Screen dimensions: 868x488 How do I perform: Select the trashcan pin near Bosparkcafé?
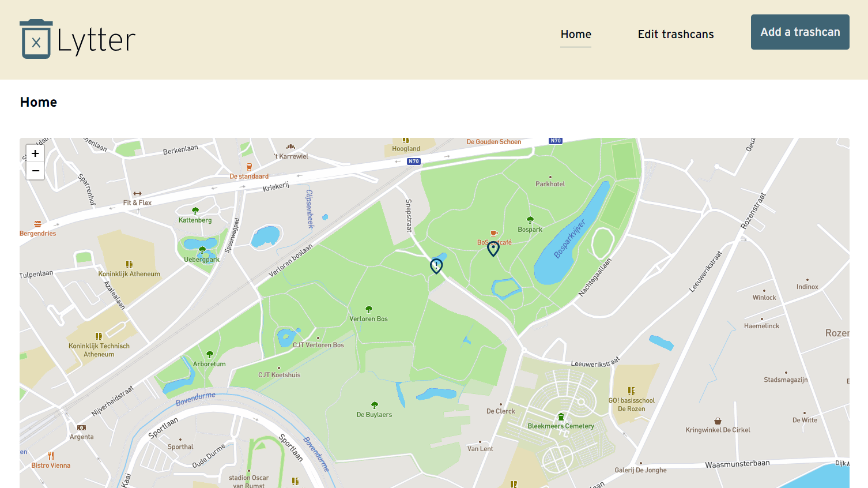pyautogui.click(x=493, y=249)
